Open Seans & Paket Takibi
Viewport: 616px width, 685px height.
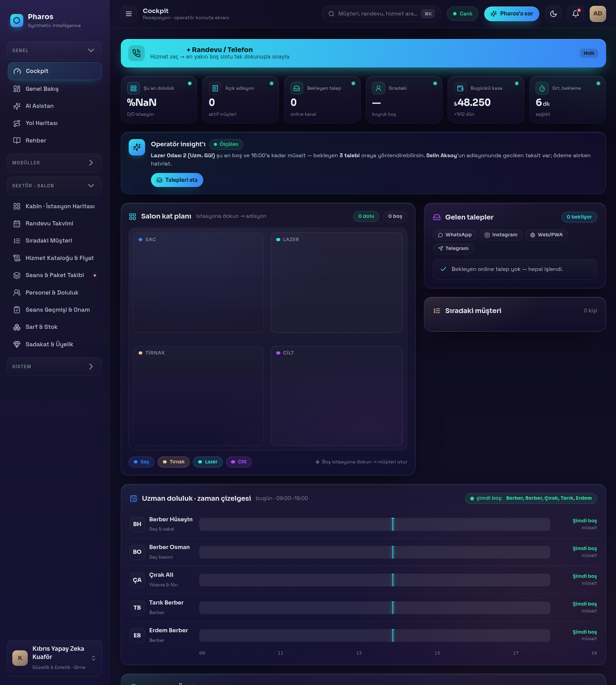point(54,275)
